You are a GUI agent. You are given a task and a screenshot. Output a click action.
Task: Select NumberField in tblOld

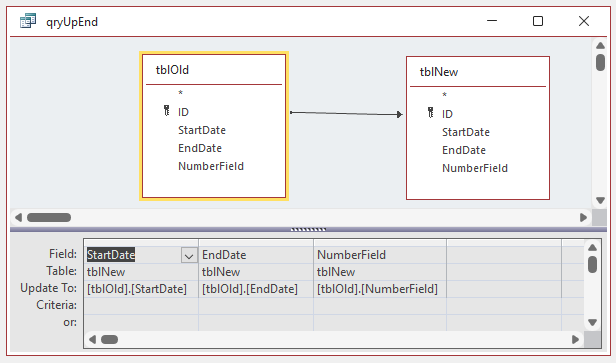pos(211,166)
